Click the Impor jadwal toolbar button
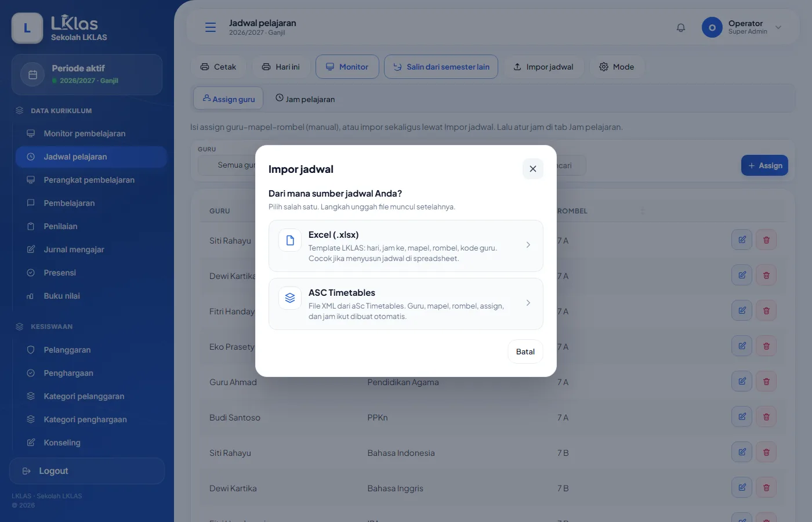The width and height of the screenshot is (812, 522). pos(543,67)
